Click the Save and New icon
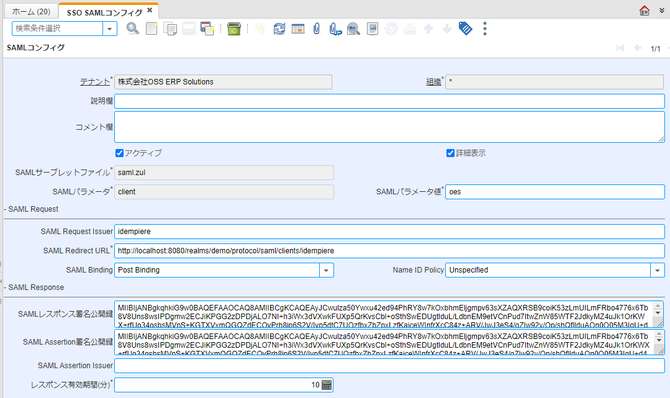This screenshot has width=670, height=398. click(207, 29)
